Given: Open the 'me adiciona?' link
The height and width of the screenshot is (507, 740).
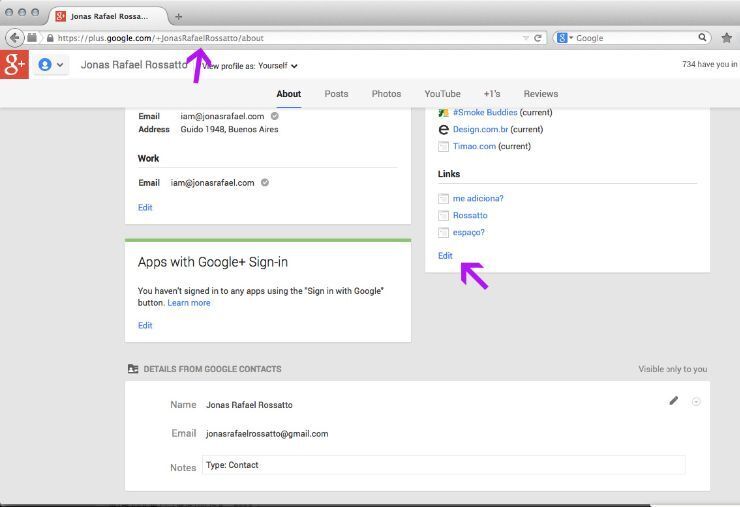Looking at the screenshot, I should point(477,198).
